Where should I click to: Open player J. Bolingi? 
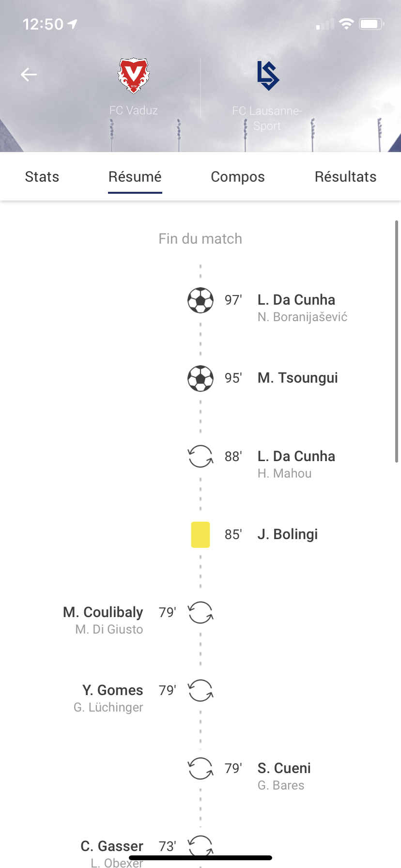[x=288, y=534]
